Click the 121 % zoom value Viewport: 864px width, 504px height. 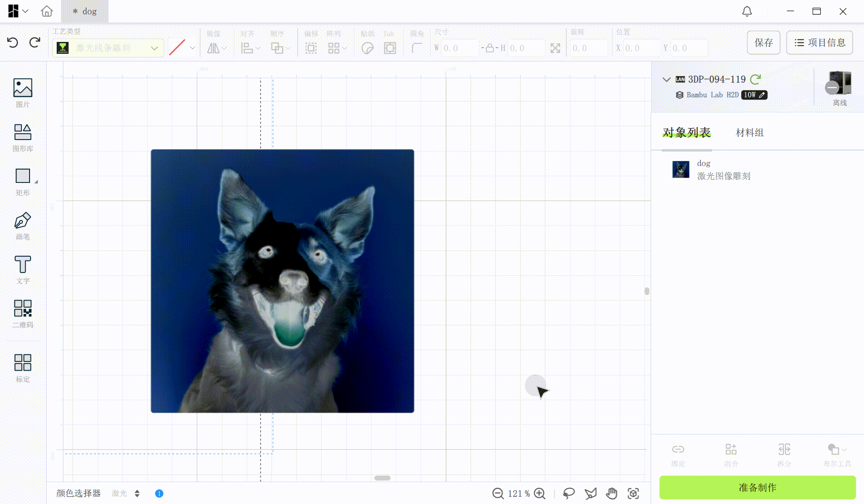[519, 494]
